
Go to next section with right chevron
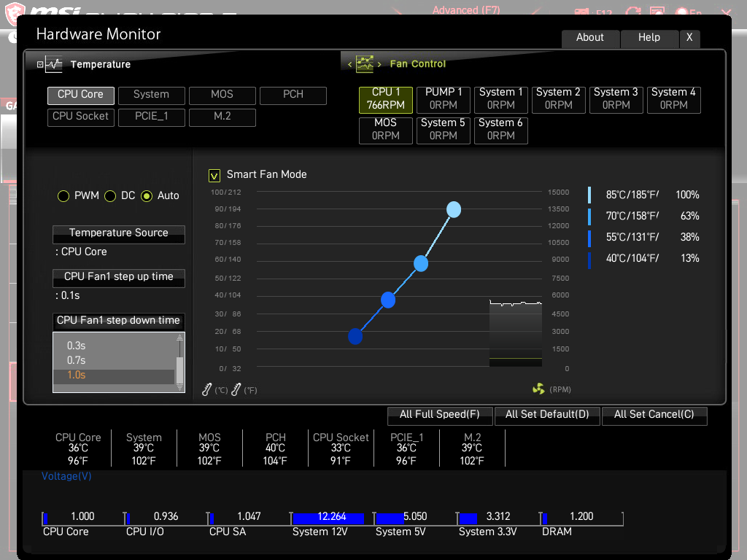pos(379,64)
